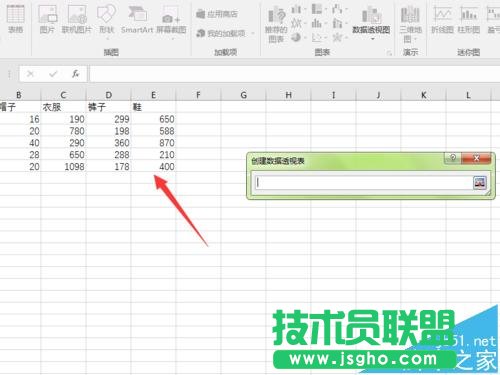
Task: Confirm entry with formula bar checkmark
Action: pos(53,74)
